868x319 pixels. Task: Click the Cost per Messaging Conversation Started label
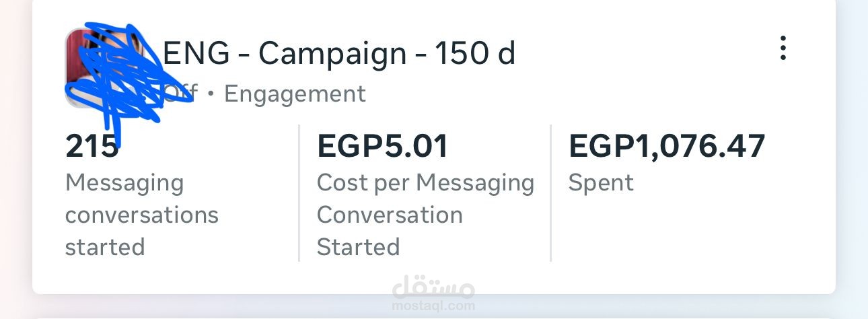tap(425, 215)
